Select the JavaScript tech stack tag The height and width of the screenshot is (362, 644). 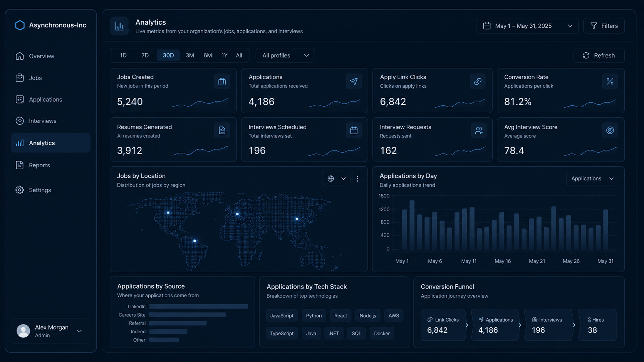pyautogui.click(x=282, y=315)
